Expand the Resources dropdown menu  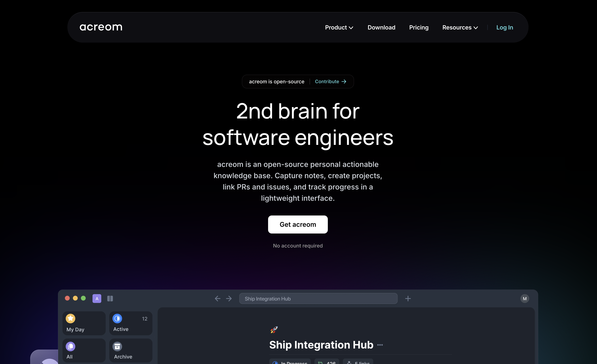[460, 28]
